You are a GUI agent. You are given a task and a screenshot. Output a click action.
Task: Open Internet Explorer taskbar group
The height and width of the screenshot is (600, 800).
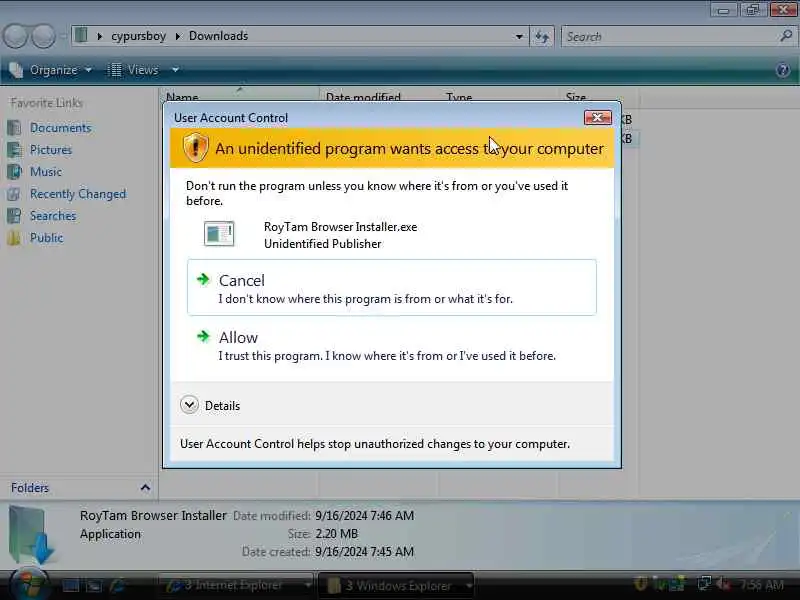pos(236,585)
